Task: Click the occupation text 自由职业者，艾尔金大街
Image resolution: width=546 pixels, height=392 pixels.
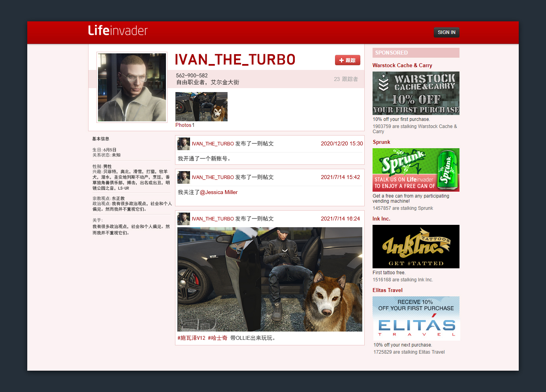Action: (208, 82)
